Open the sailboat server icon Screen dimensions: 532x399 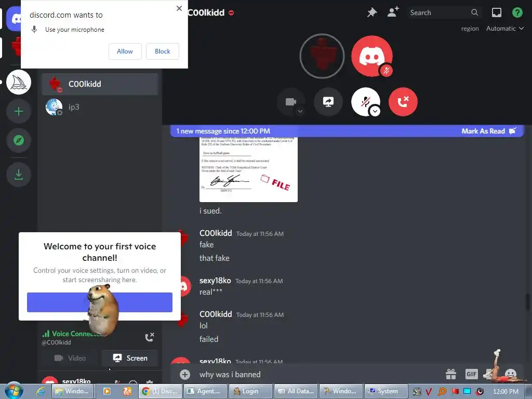(x=19, y=82)
